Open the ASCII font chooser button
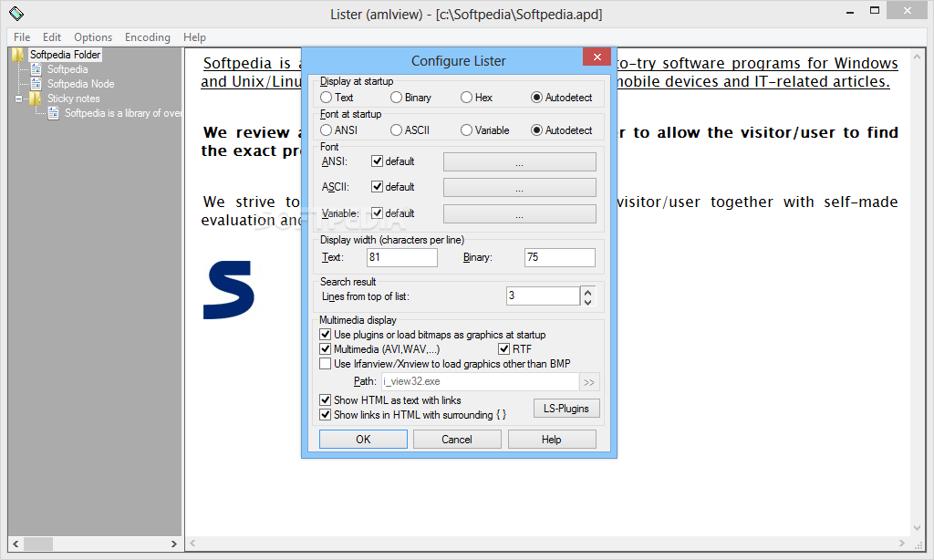Screen dimensions: 934x560 pyautogui.click(x=519, y=188)
